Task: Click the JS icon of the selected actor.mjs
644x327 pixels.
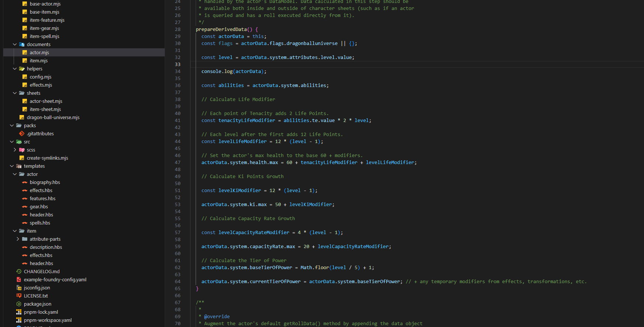Action: pyautogui.click(x=25, y=52)
